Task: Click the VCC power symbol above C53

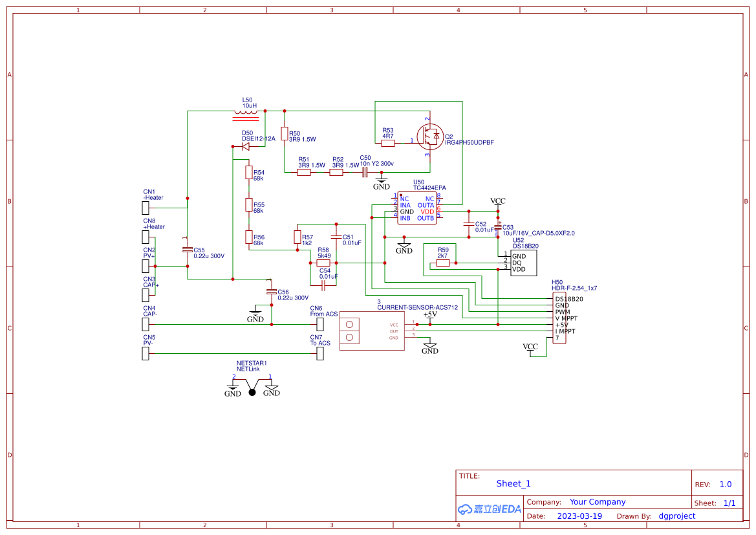Action: pyautogui.click(x=497, y=202)
